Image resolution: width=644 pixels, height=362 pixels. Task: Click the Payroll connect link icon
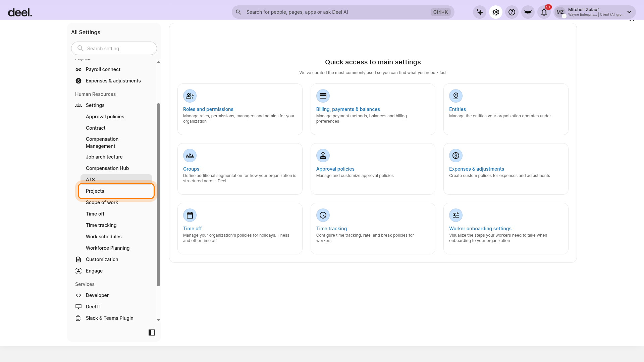[78, 69]
